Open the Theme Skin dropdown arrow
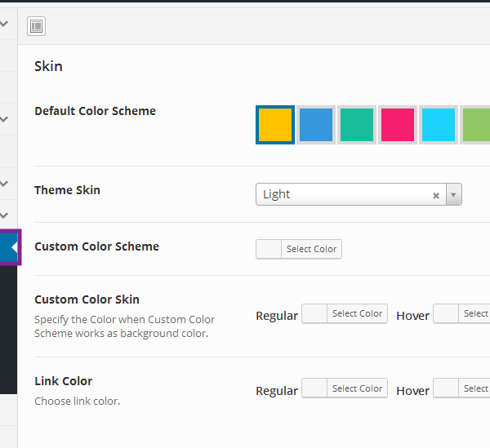 (x=454, y=195)
